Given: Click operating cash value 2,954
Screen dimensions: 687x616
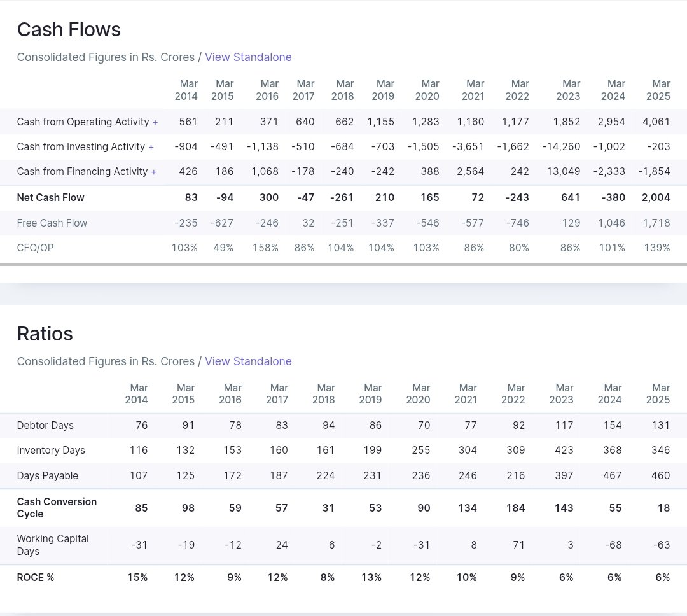Looking at the screenshot, I should coord(611,122).
